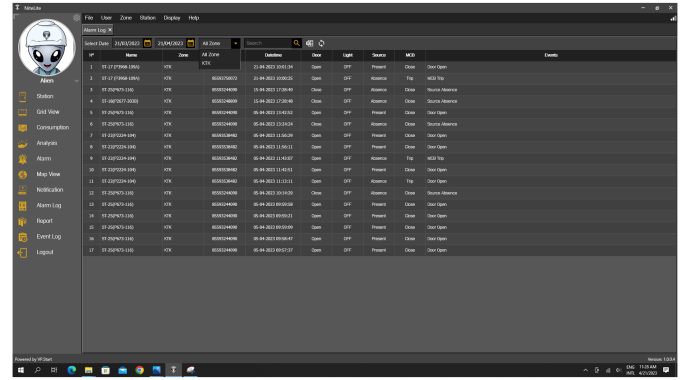Open the Display menu
This screenshot has height=380, width=690.
(172, 18)
